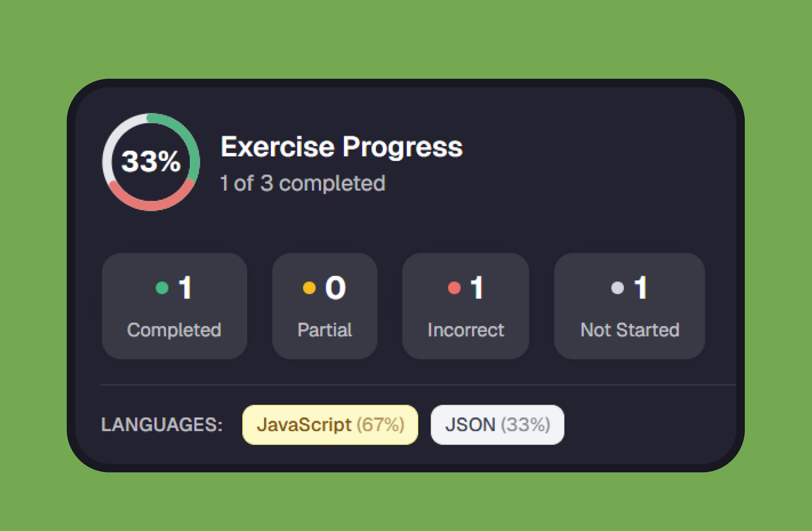Select the Completed stat card
The height and width of the screenshot is (531, 812).
coord(174,306)
